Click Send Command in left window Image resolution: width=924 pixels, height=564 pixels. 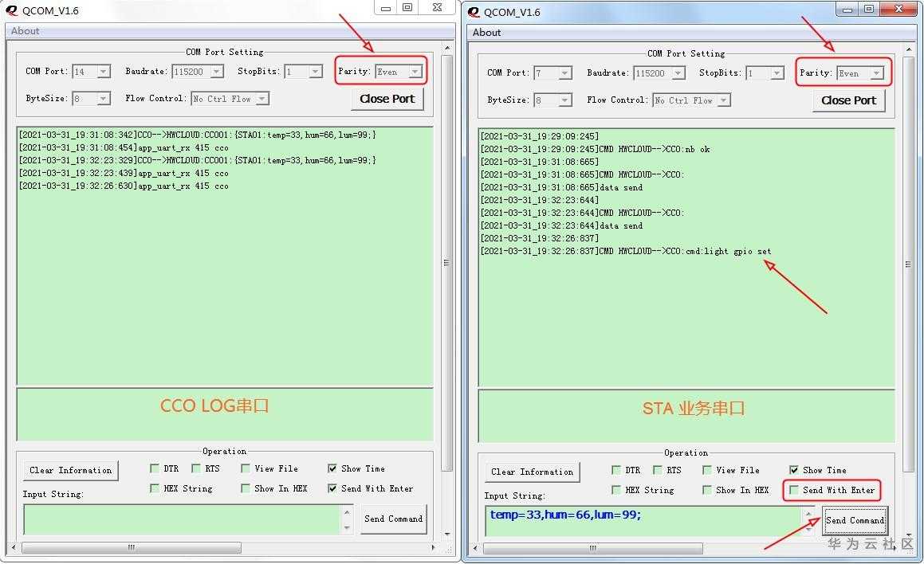tap(393, 519)
